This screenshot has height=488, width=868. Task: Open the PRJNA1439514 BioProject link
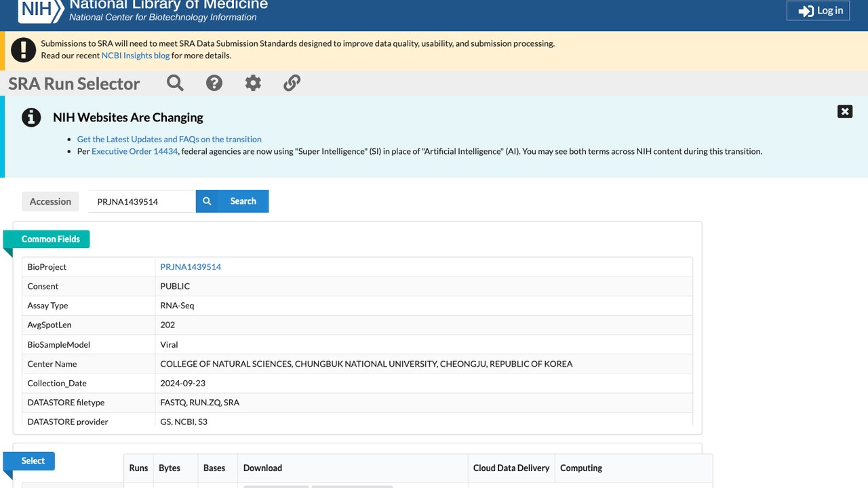[x=191, y=267]
